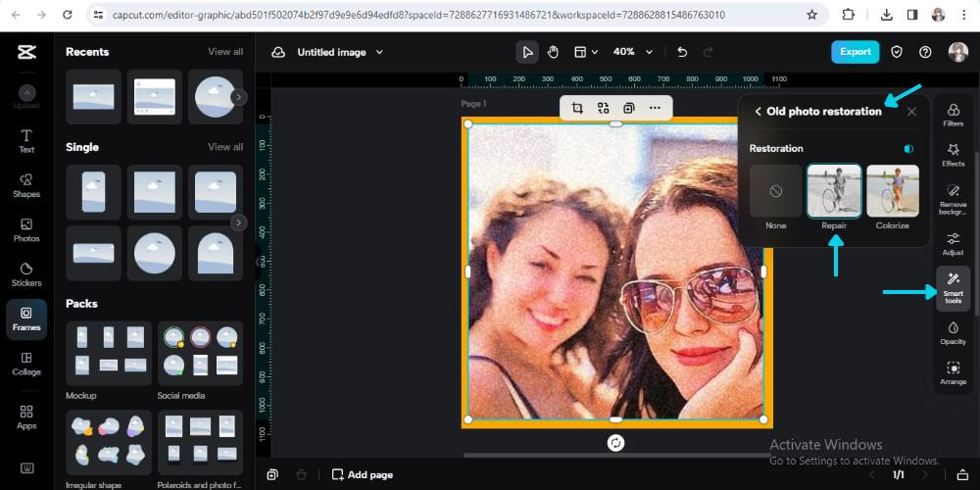Go back from Old photo restoration

(x=758, y=112)
